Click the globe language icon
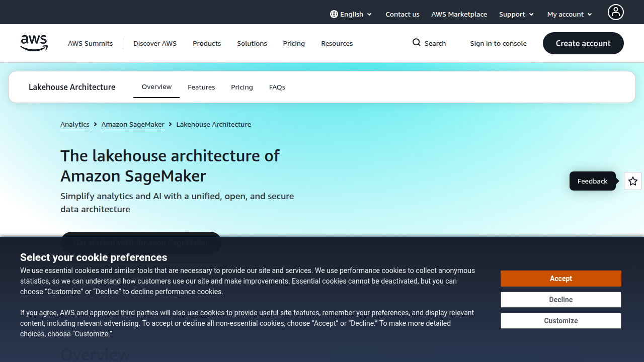 tap(334, 14)
